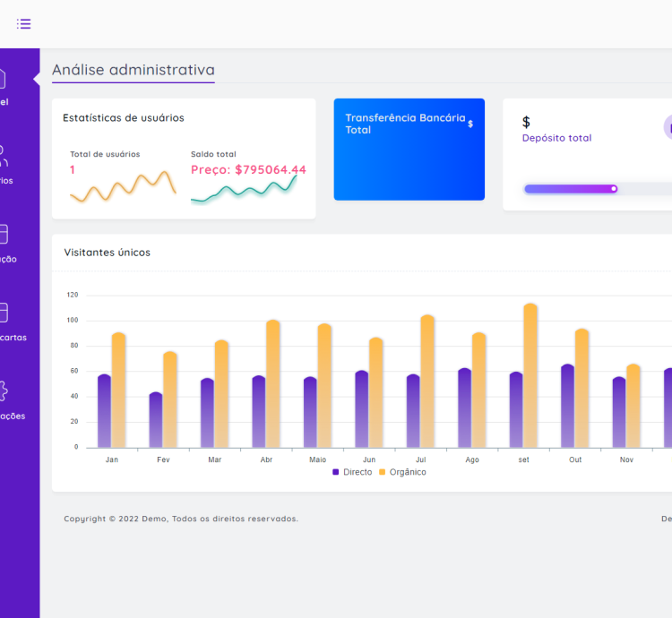
Task: Select the Análise administrativa heading tab
Action: (x=133, y=70)
